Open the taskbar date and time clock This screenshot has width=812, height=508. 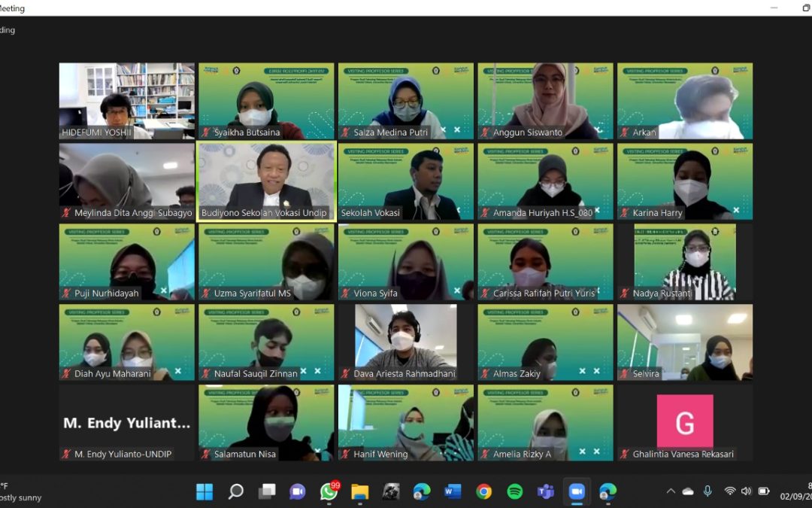[798, 491]
